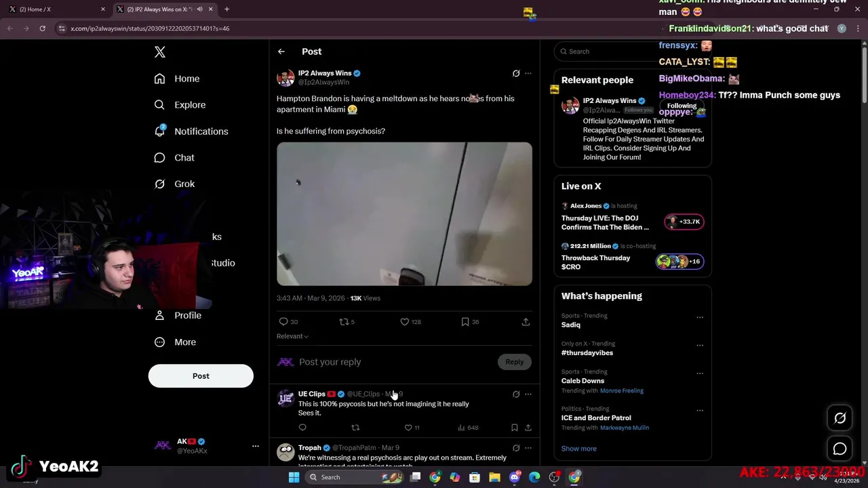The width and height of the screenshot is (868, 488).
Task: Play the Hampton Brandon video thumbnail
Action: click(x=404, y=213)
